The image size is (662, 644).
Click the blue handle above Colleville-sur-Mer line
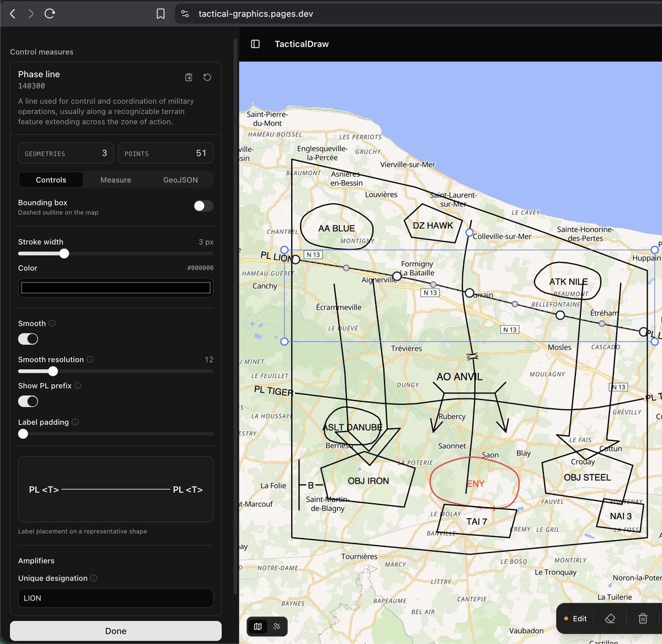pyautogui.click(x=469, y=233)
